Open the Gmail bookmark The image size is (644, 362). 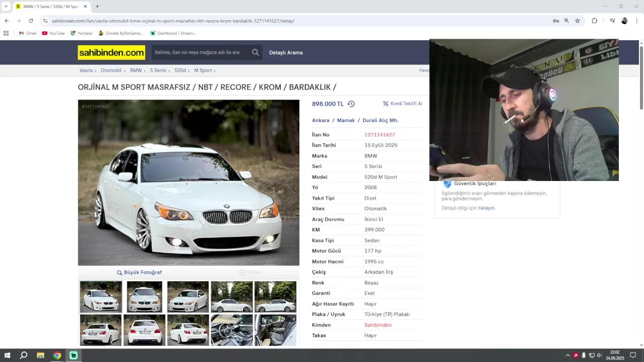pos(28,33)
